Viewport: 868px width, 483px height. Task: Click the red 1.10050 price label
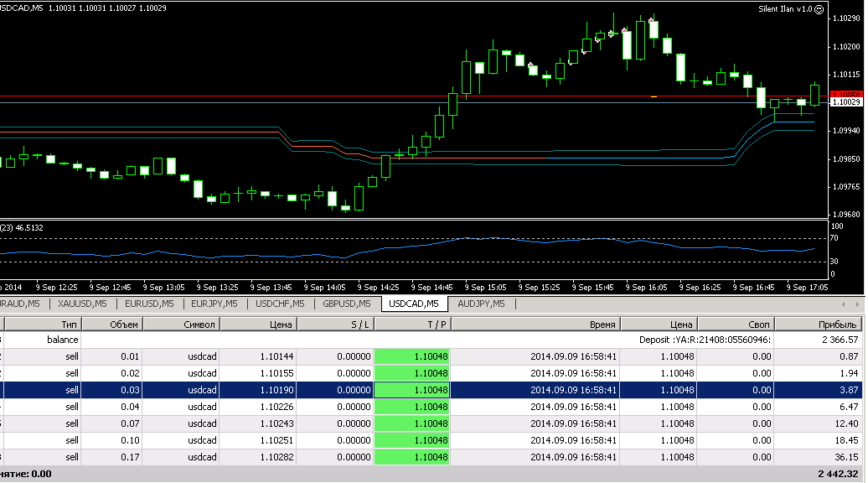pos(846,95)
